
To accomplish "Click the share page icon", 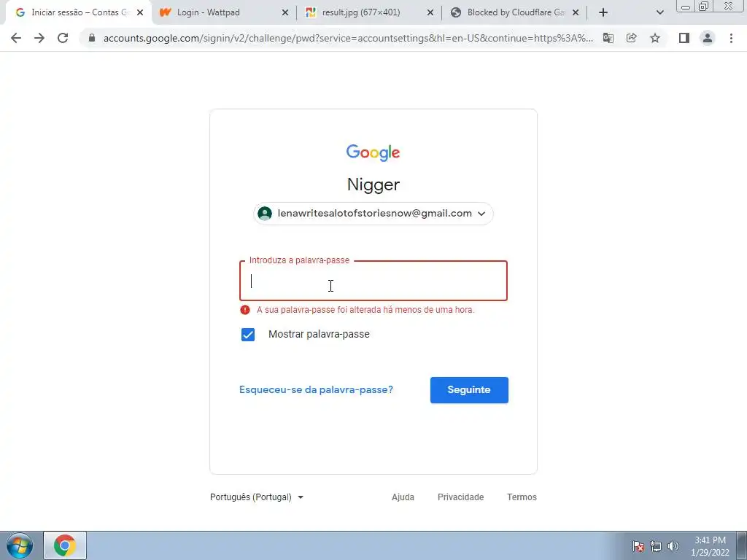I will point(632,38).
